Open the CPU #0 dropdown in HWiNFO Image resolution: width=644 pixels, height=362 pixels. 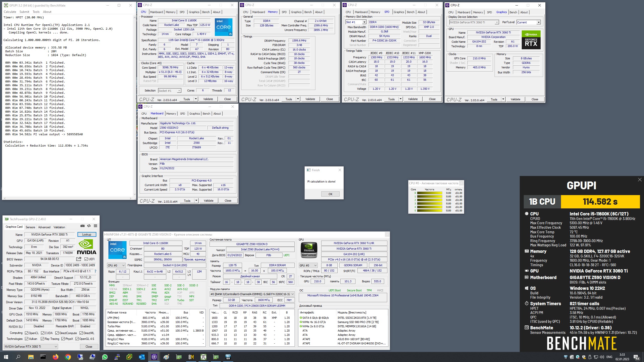116,265
